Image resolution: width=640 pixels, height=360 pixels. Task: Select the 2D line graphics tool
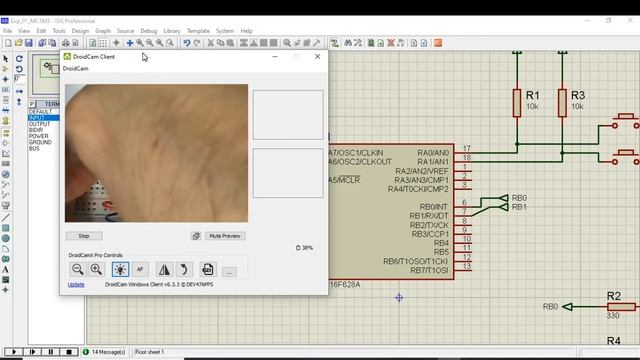pos(6,218)
